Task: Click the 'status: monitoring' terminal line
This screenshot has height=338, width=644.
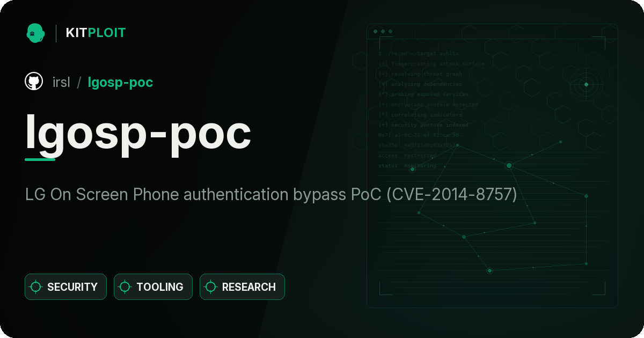Action: 407,166
